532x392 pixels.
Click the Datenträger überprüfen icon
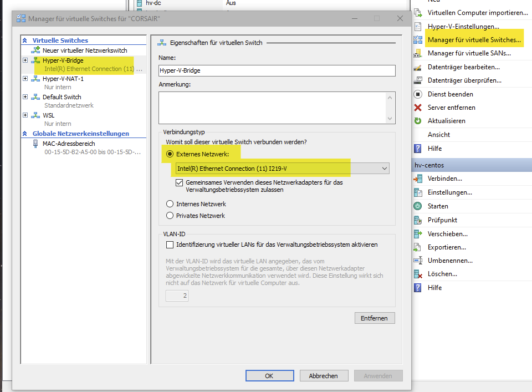point(418,80)
